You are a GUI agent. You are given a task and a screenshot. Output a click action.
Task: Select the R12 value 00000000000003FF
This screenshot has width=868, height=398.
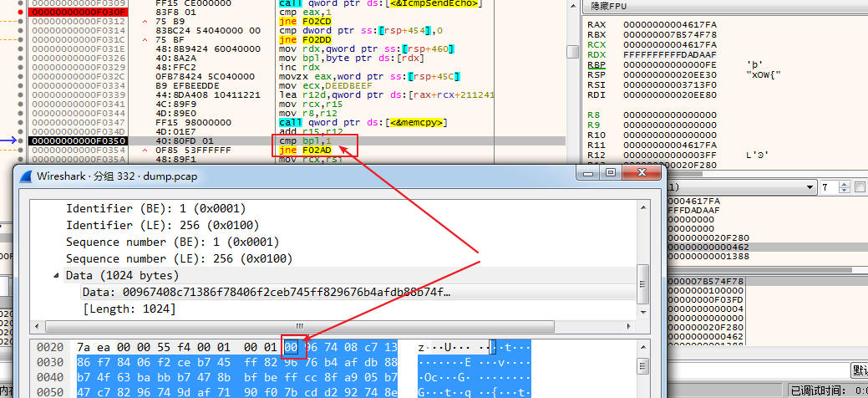(670, 156)
